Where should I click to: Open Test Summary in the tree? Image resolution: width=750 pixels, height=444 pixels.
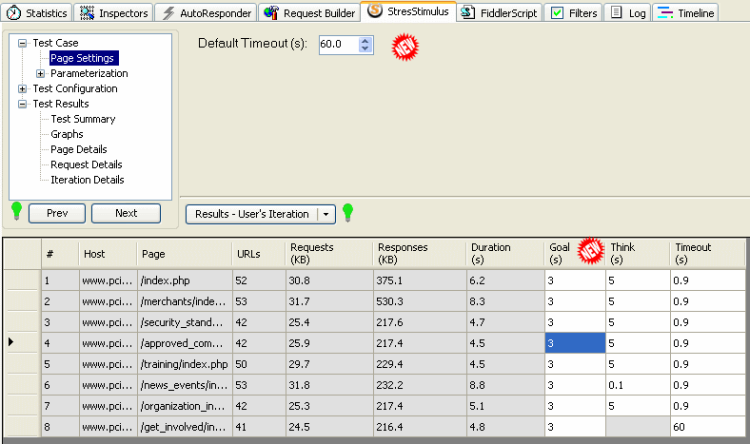click(83, 119)
